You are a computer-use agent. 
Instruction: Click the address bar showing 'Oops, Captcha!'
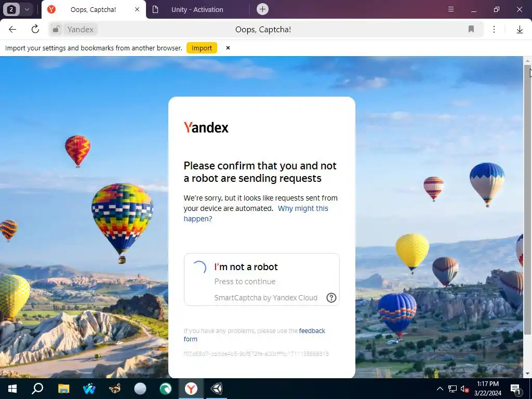[x=263, y=29]
